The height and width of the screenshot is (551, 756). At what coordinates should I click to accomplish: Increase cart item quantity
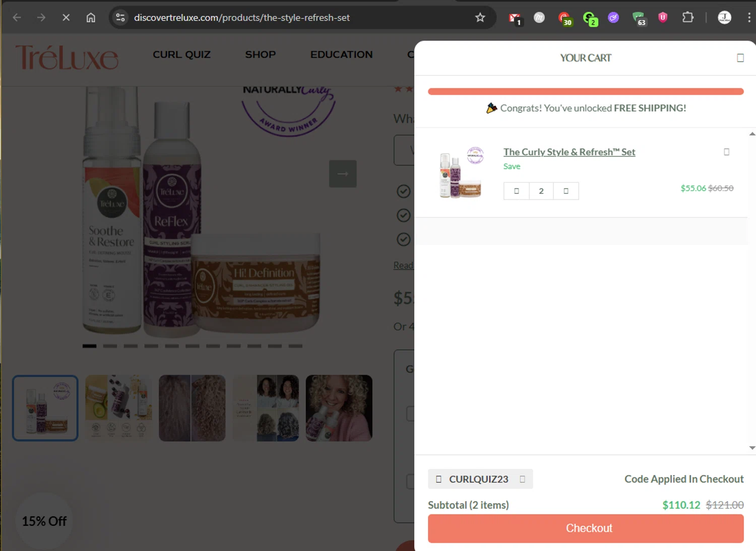(x=566, y=191)
